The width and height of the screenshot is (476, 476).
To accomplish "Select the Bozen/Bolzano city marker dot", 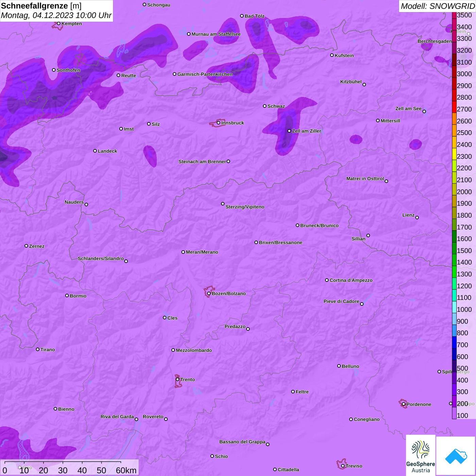I will 209,293.
